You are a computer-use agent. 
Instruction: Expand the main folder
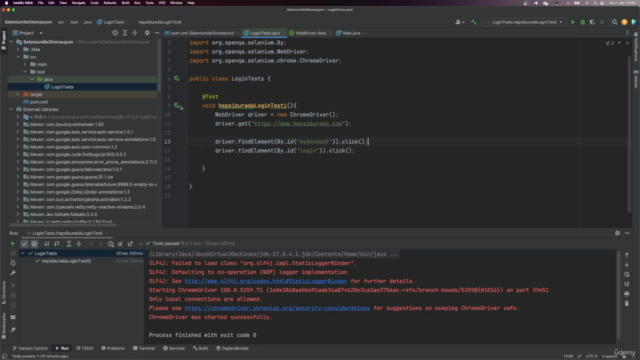25,64
